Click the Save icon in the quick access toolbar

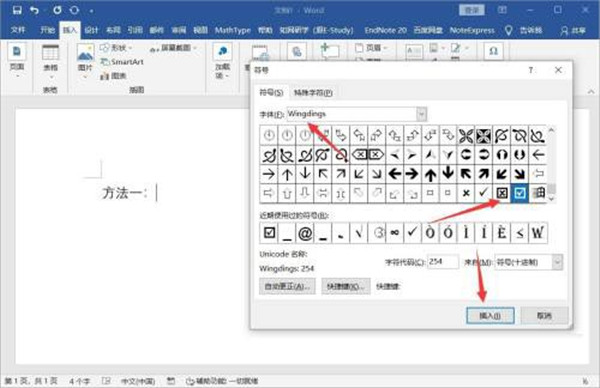17,10
